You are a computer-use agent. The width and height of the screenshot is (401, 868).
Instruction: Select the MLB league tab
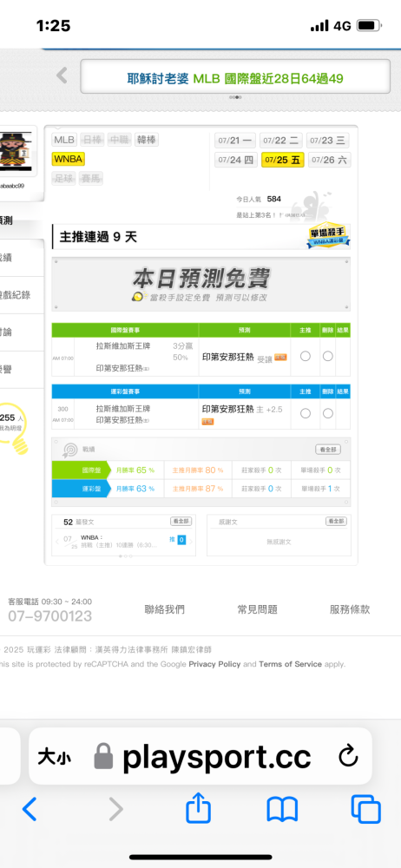(64, 140)
